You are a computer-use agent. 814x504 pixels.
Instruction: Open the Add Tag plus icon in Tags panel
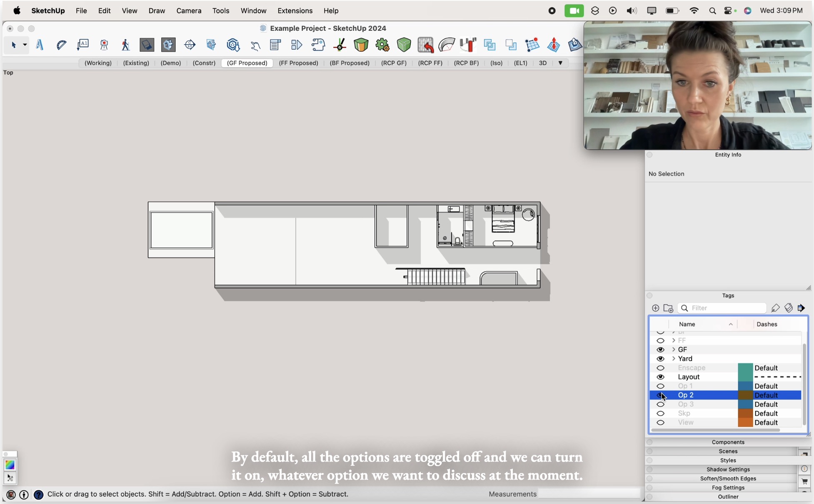[x=655, y=308]
